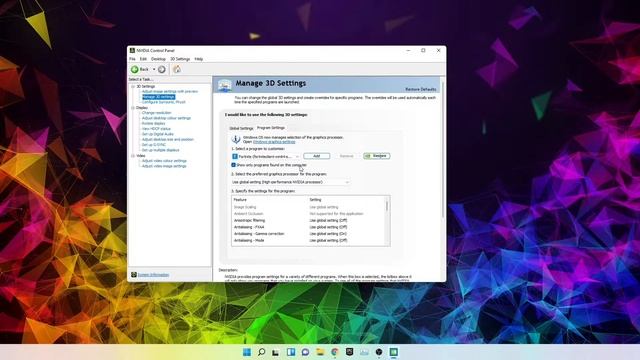
Task: Select Adjust image settings with preview
Action: [x=170, y=91]
